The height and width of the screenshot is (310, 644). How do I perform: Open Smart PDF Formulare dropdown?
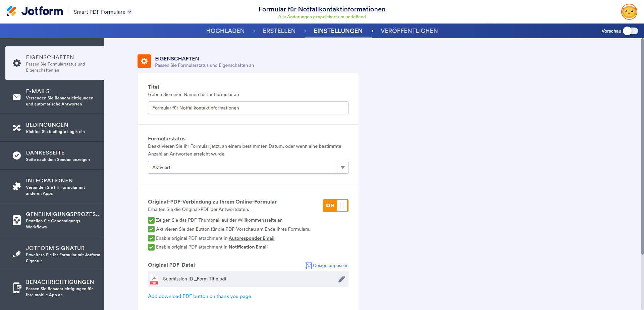coord(103,12)
